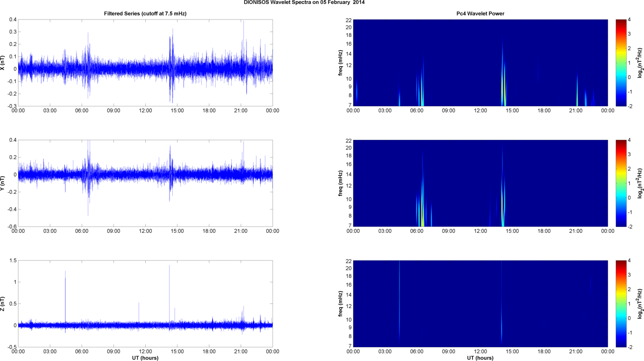
Task: Click the log2(nT²/Hz) label beside bottom color bar
Action: pos(640,304)
